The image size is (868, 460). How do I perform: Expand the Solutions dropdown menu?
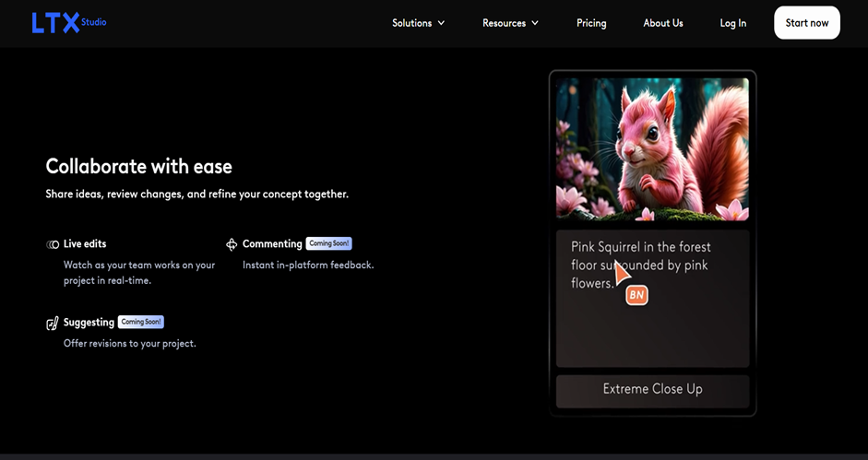pos(418,23)
